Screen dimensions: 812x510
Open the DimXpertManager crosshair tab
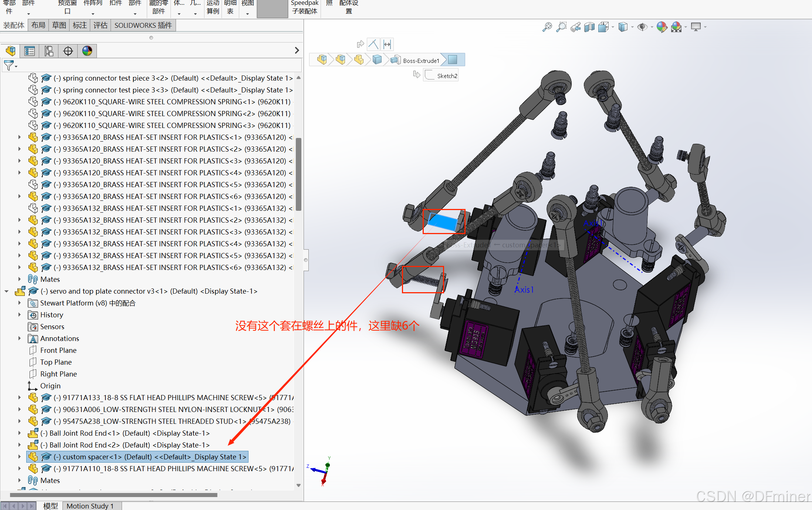click(x=68, y=51)
